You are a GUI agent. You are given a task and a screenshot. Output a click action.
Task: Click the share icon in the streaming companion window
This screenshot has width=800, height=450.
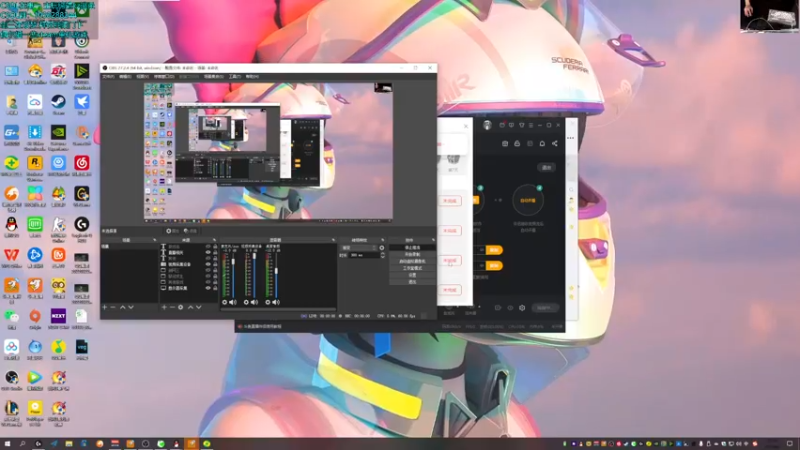coord(555,143)
